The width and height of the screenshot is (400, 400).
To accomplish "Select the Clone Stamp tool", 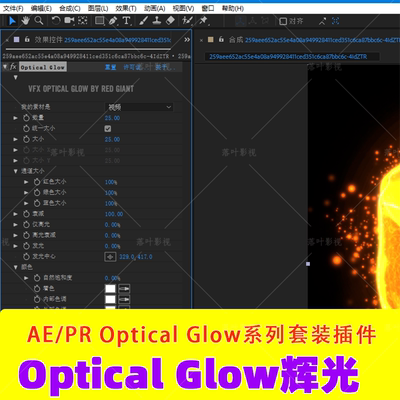I will click(x=157, y=21).
